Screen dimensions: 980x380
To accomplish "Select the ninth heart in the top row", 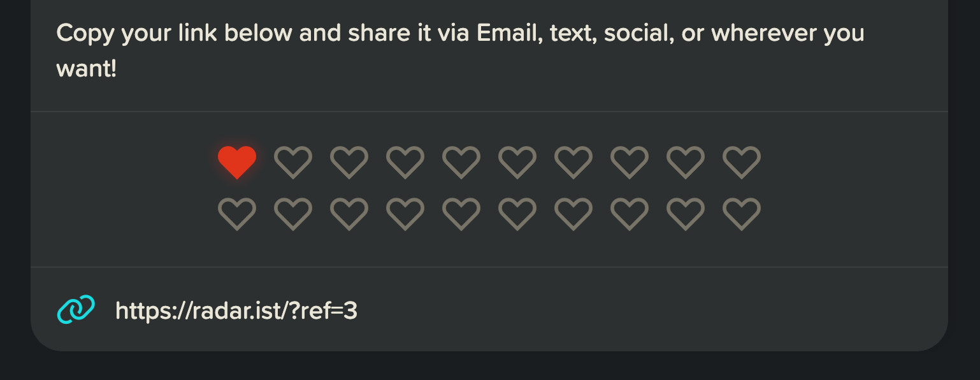I will (x=686, y=162).
